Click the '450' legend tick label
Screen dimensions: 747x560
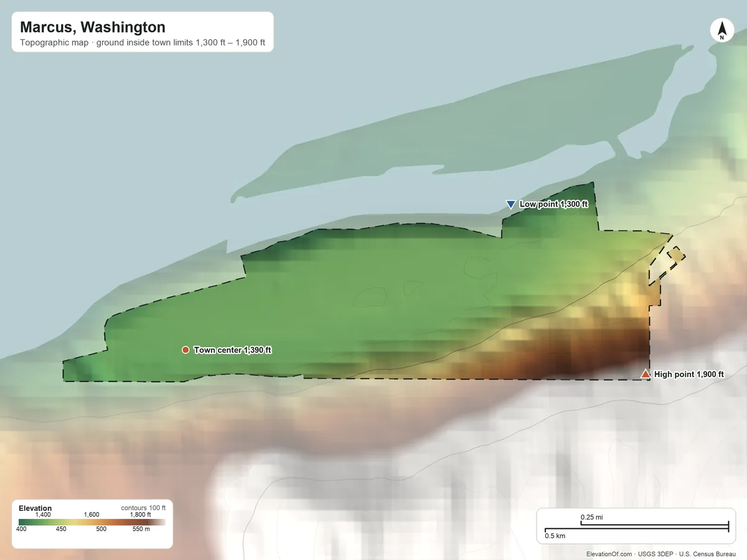(61, 530)
